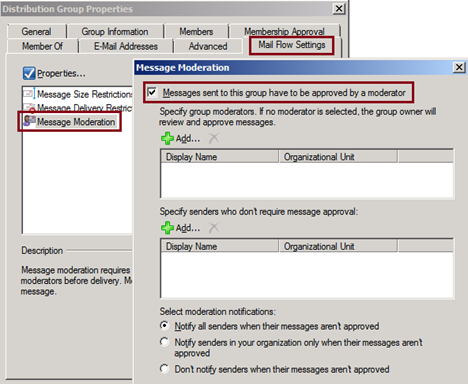Select Message Delivery Restrictions row
This screenshot has width=468, height=384.
78,108
